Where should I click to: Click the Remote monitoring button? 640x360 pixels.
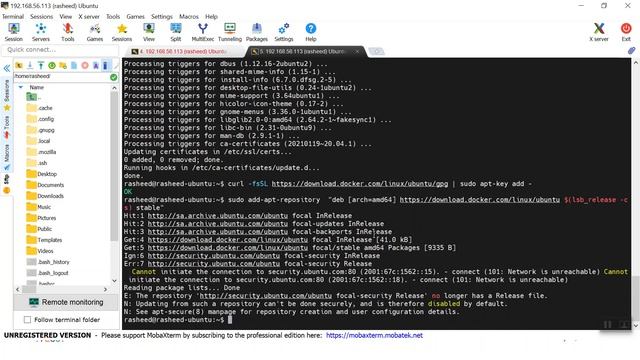[x=67, y=302]
